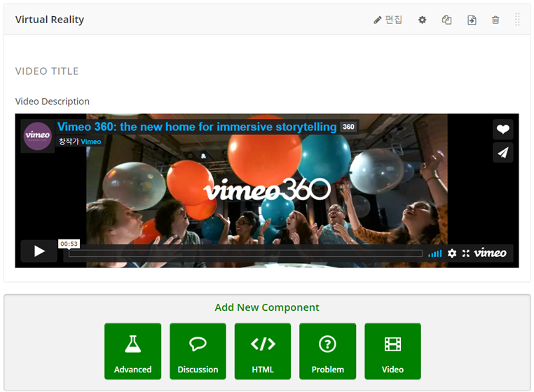Image resolution: width=534 pixels, height=392 pixels.
Task: Grab the component drag handle
Action: (517, 20)
